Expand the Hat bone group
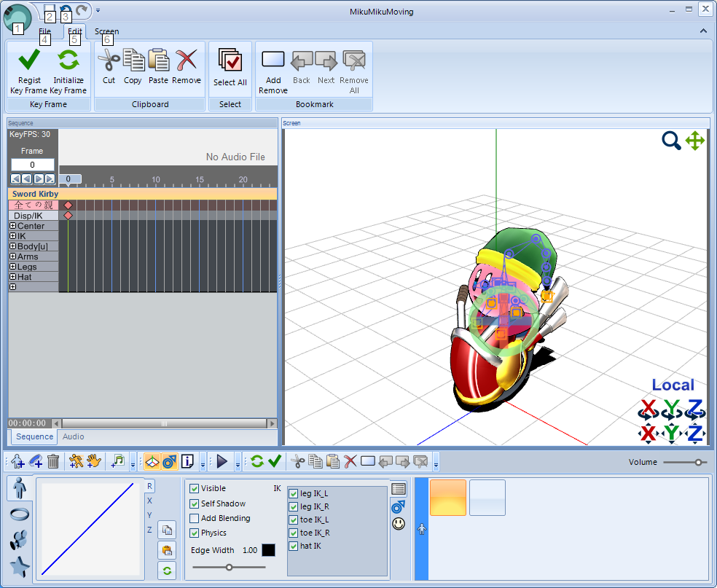This screenshot has height=588, width=717. point(13,277)
